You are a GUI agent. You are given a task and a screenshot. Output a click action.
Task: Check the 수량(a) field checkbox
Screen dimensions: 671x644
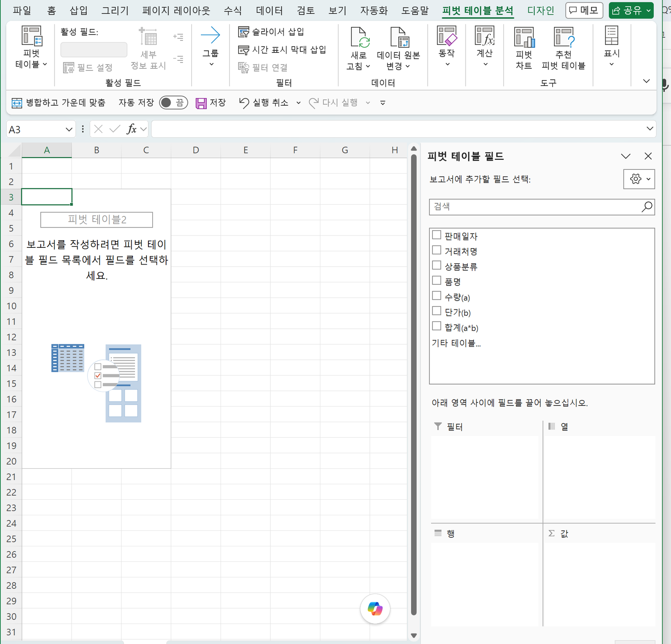(437, 296)
